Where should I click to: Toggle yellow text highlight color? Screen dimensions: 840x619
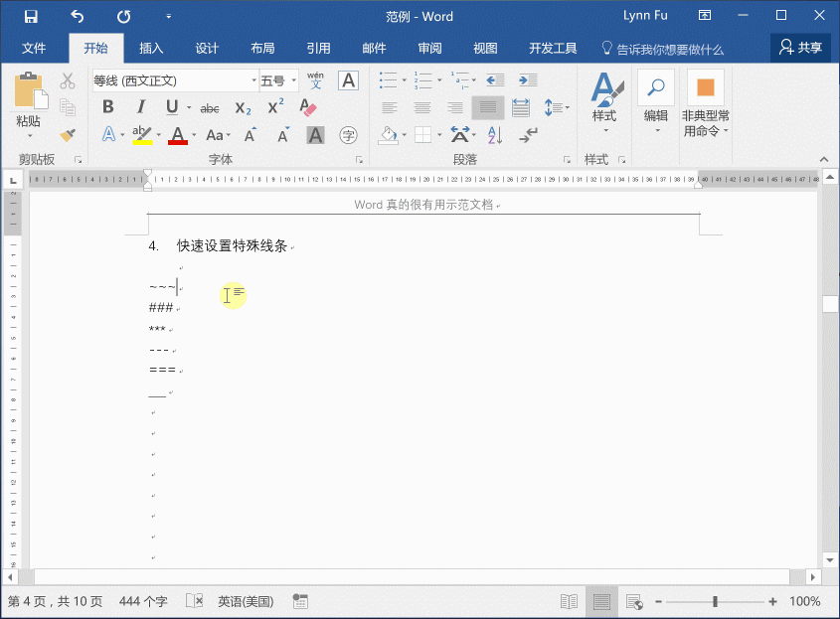(x=139, y=134)
